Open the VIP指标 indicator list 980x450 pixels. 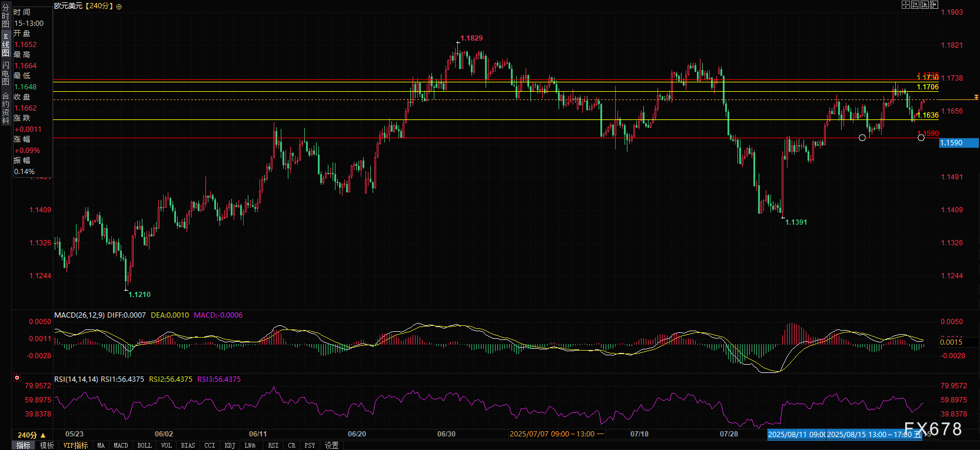[x=75, y=445]
